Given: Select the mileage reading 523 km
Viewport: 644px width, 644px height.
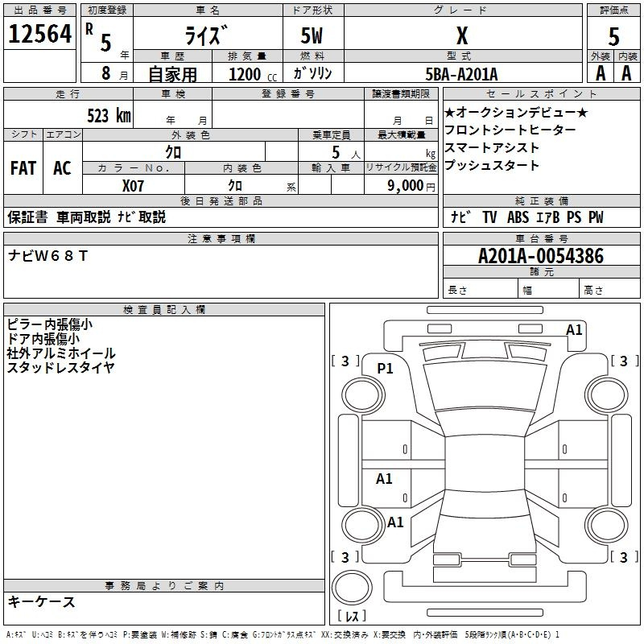Looking at the screenshot, I should click(109, 116).
